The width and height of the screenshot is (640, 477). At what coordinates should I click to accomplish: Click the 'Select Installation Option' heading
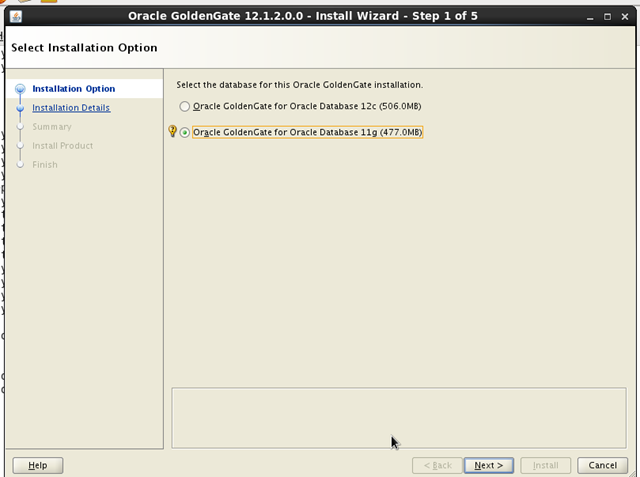tap(84, 48)
